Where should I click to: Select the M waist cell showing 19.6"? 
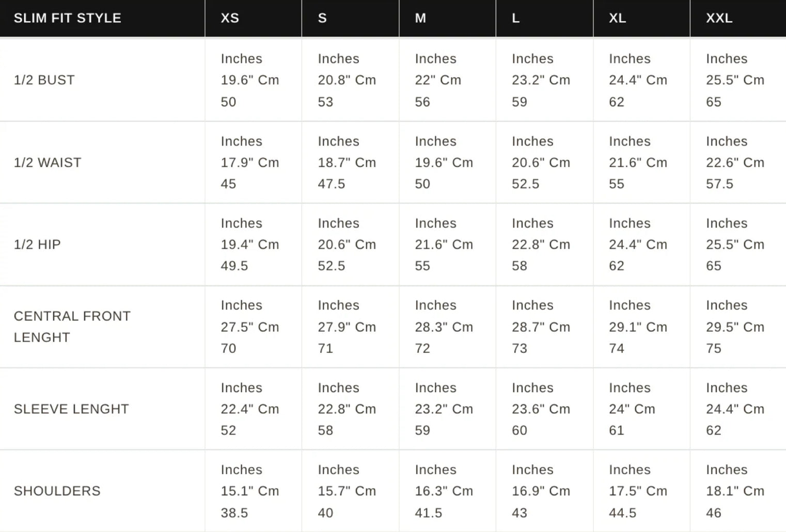pos(444,163)
